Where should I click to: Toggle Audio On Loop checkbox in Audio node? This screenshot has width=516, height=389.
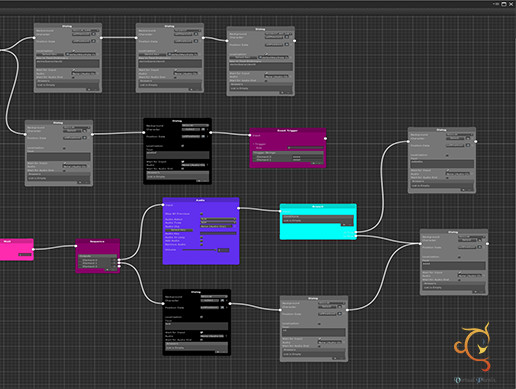[201, 237]
